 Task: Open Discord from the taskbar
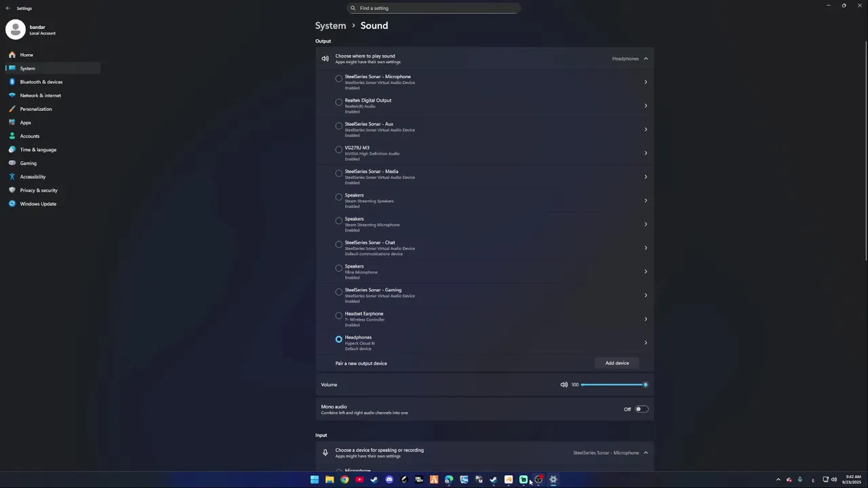click(389, 480)
